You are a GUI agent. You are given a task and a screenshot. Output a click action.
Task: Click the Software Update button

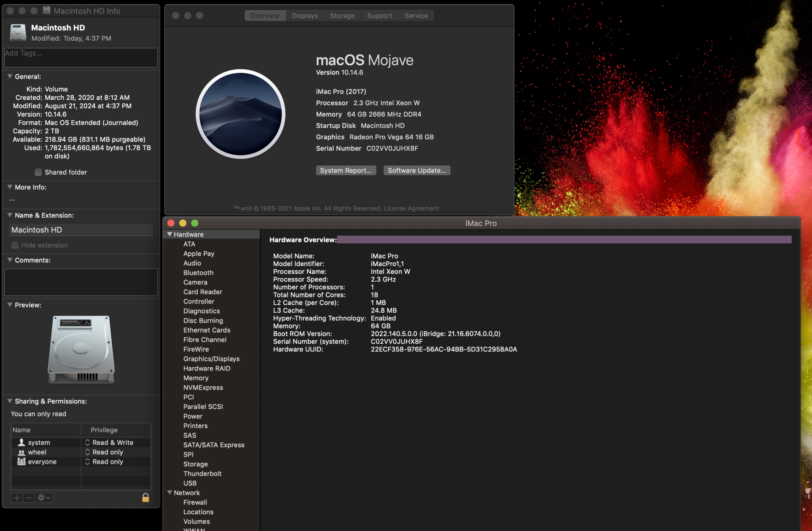tap(417, 170)
